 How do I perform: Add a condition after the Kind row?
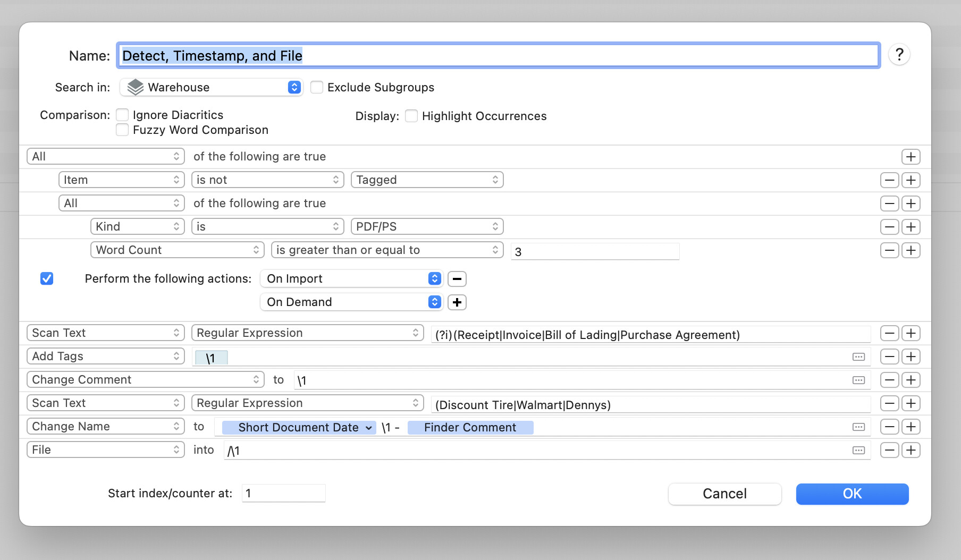[911, 227]
